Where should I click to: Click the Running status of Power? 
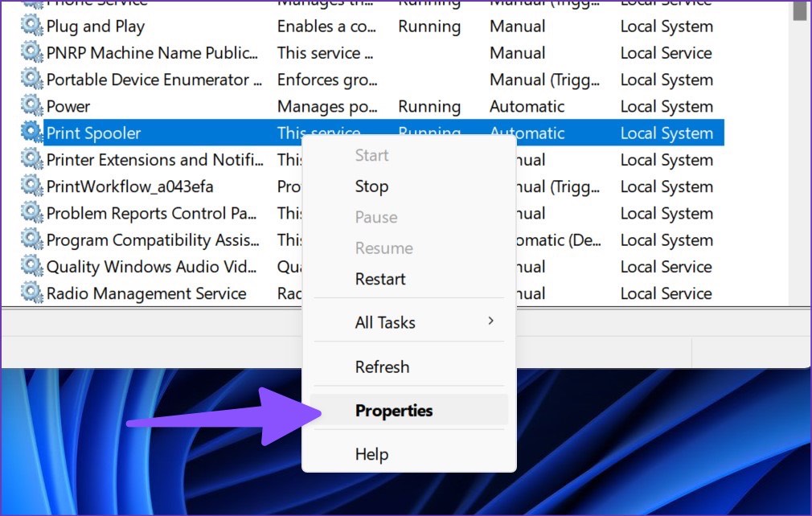point(429,107)
